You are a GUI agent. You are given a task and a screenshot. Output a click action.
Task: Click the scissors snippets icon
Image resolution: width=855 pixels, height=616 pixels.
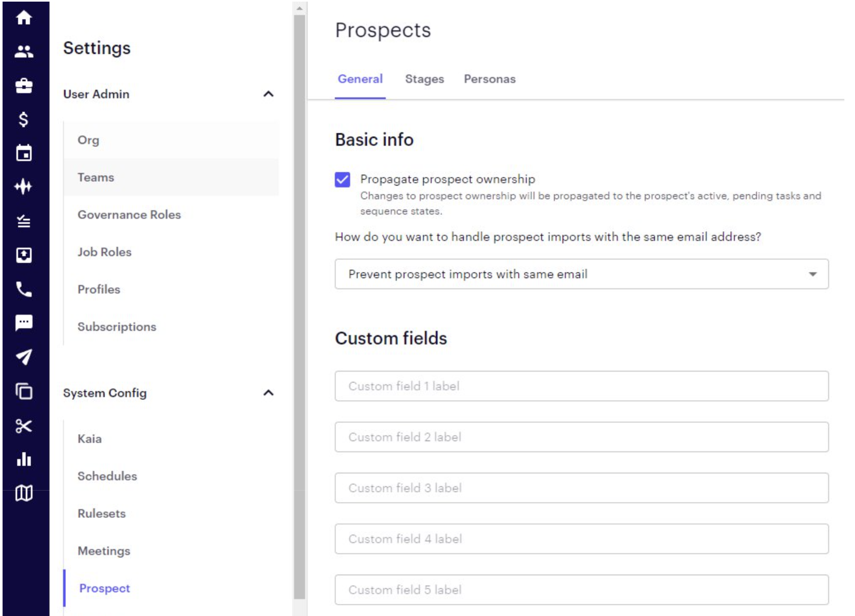pos(24,426)
